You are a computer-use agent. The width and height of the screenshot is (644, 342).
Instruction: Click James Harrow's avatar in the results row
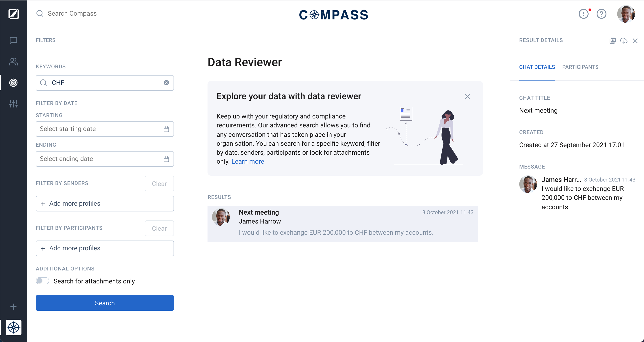click(x=221, y=217)
